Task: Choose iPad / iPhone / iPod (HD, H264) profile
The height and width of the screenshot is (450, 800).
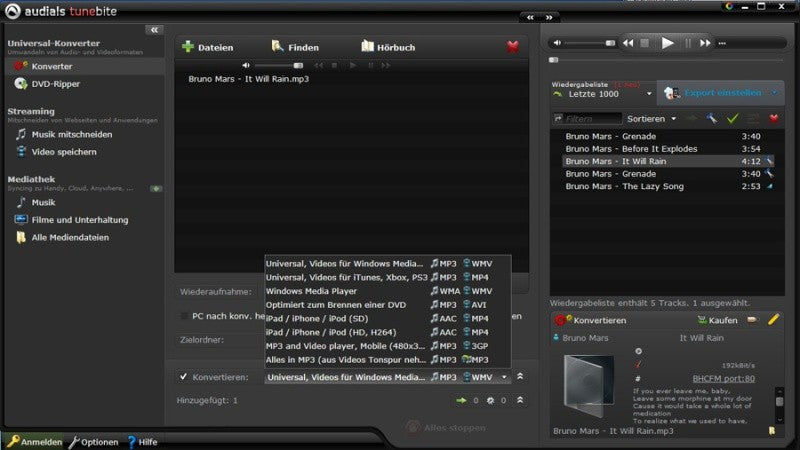Action: pos(387,332)
